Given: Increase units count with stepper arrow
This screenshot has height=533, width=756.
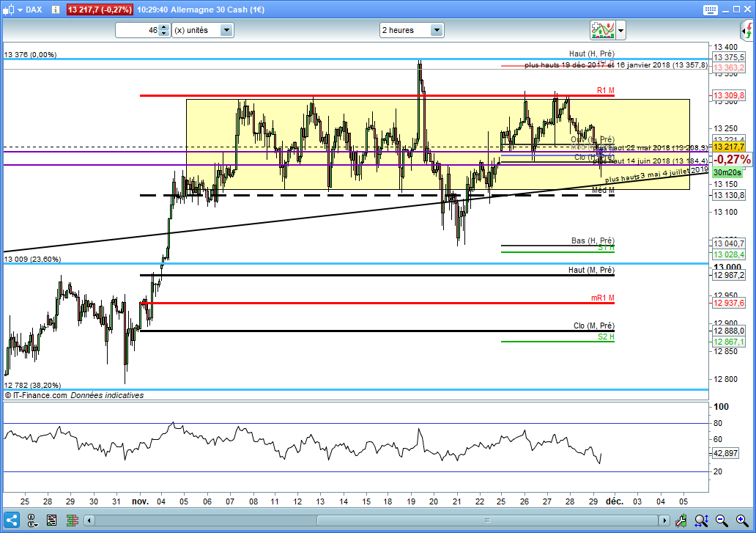Looking at the screenshot, I should (x=164, y=27).
